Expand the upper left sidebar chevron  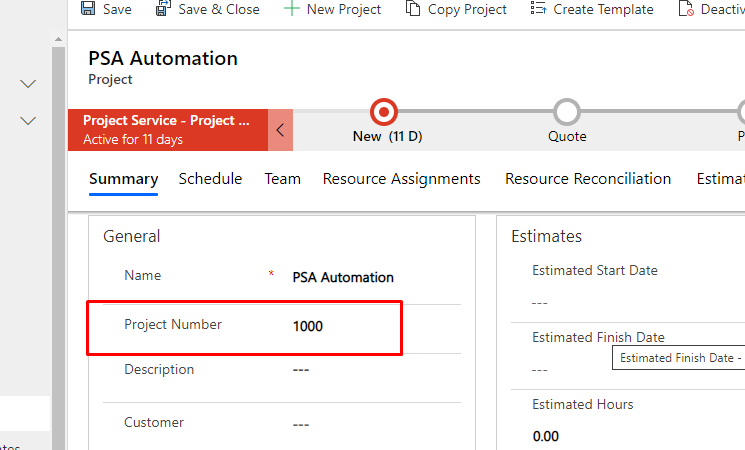click(28, 84)
